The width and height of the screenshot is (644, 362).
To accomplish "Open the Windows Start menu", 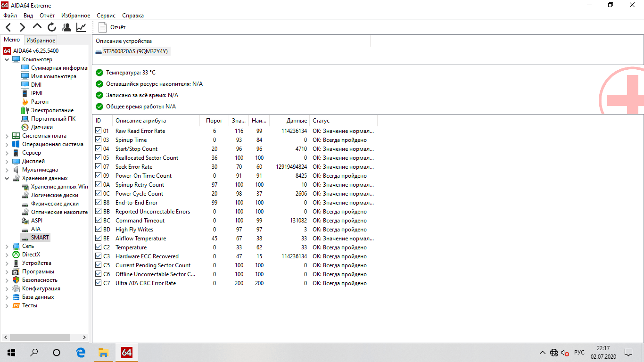I will pyautogui.click(x=11, y=353).
